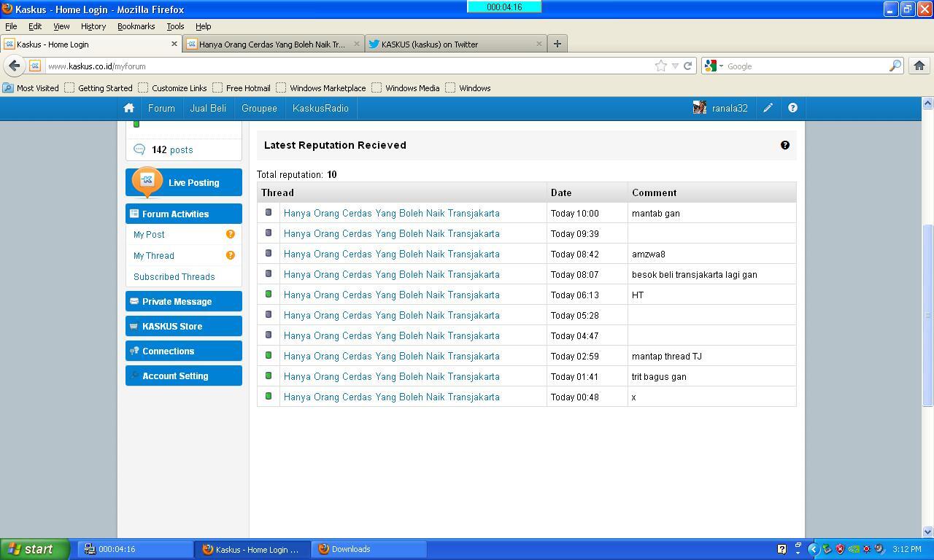Close the Hanya Orang Cerdas tab
Screen dimensions: 934x560
coord(357,44)
